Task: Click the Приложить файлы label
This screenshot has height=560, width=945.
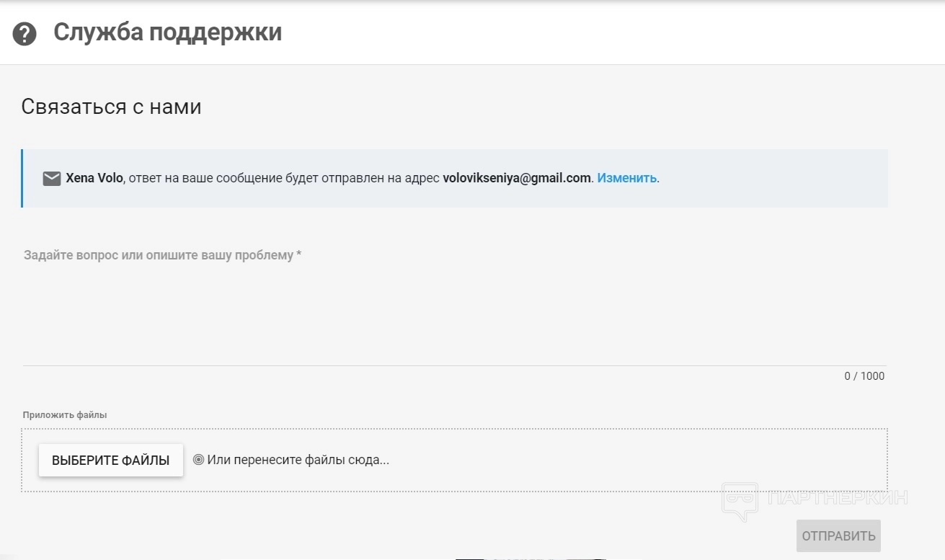Action: (x=65, y=415)
